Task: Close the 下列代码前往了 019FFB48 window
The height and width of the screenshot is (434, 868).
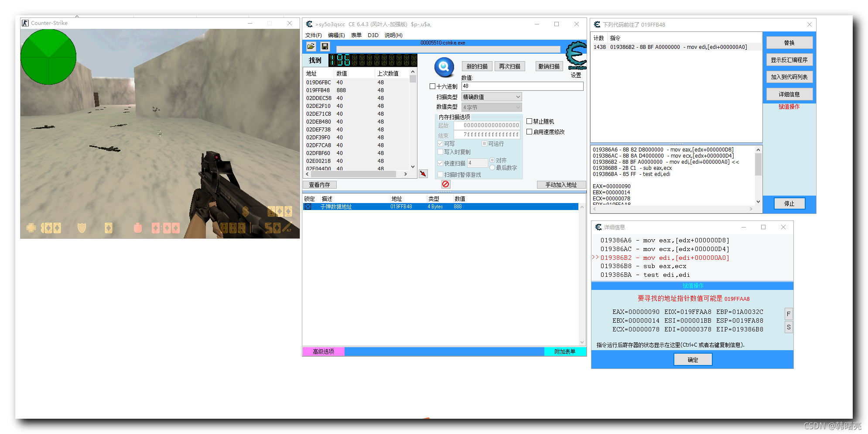Action: (810, 25)
